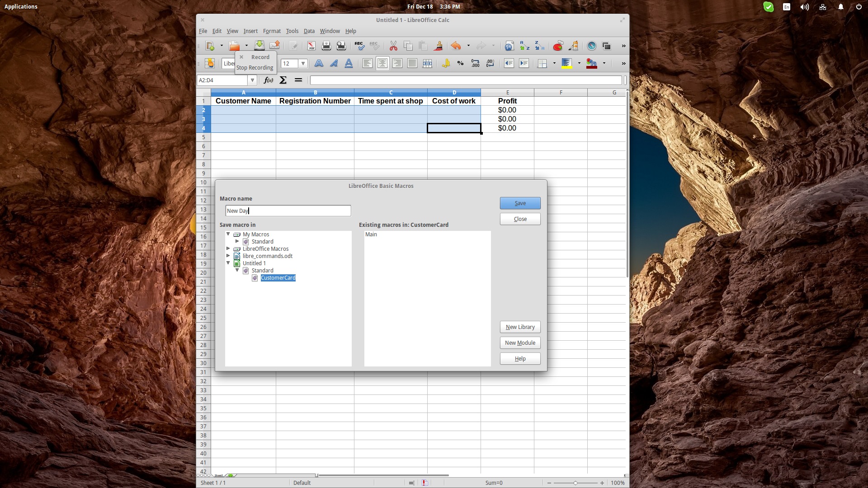Increase indent icon
The image size is (868, 488).
[x=524, y=63]
